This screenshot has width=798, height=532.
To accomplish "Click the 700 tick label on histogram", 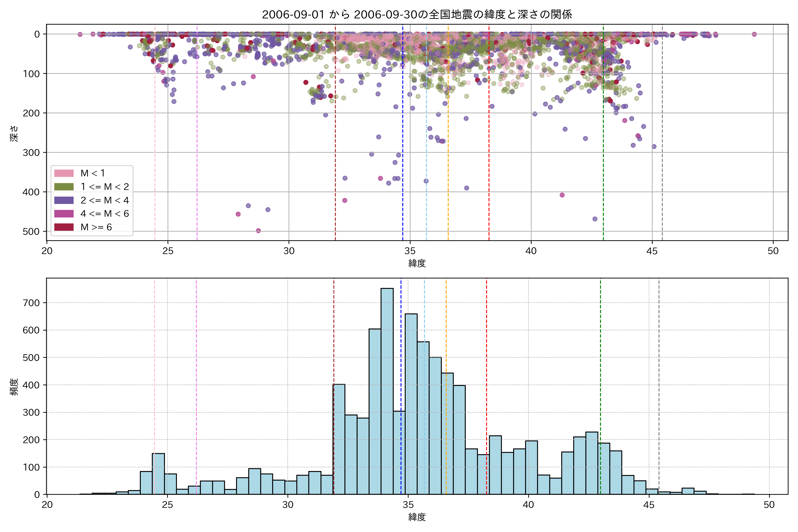I will [31, 303].
